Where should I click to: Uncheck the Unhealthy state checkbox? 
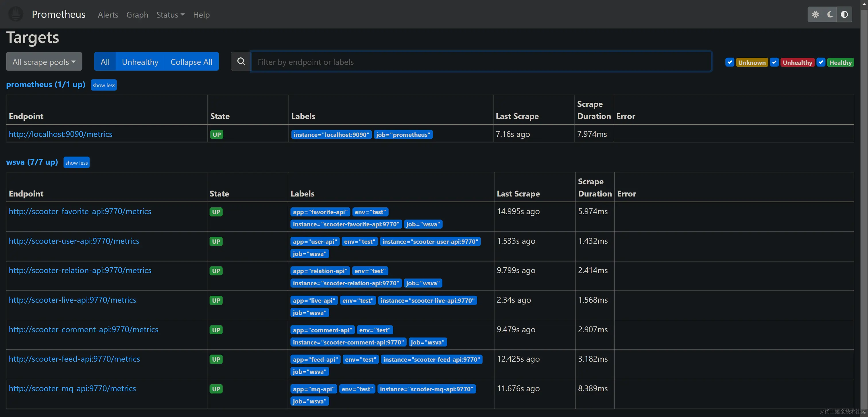tap(774, 62)
